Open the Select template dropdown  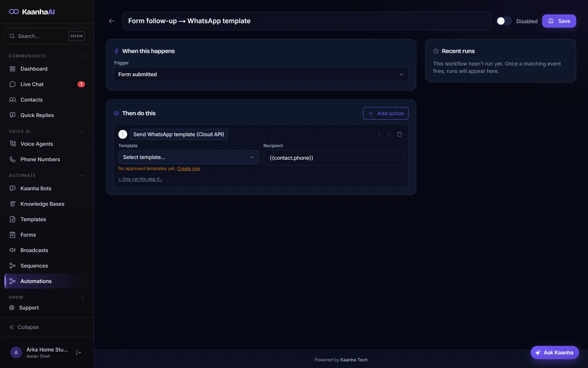[189, 157]
